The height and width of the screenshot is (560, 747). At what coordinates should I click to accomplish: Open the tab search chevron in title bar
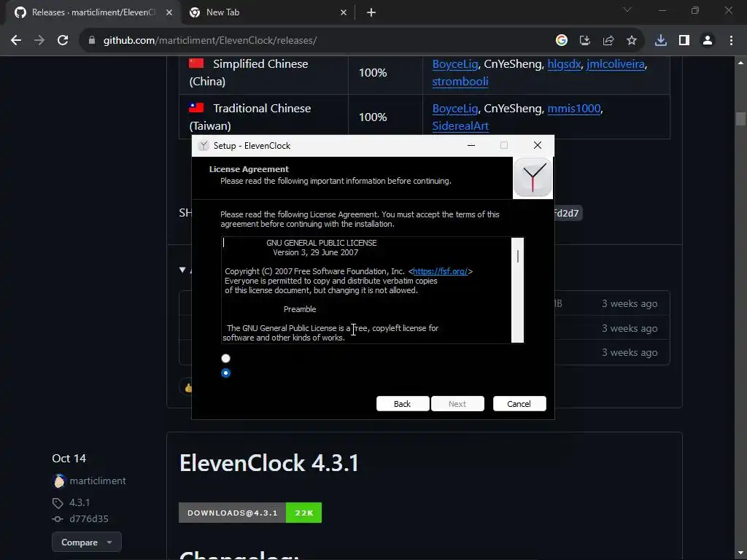[627, 9]
